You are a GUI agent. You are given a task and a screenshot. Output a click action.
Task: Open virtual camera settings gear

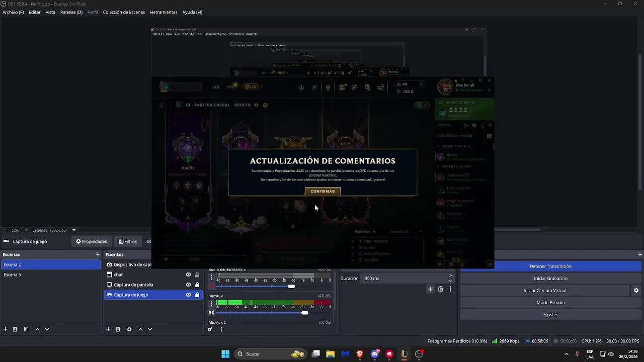pos(636,291)
